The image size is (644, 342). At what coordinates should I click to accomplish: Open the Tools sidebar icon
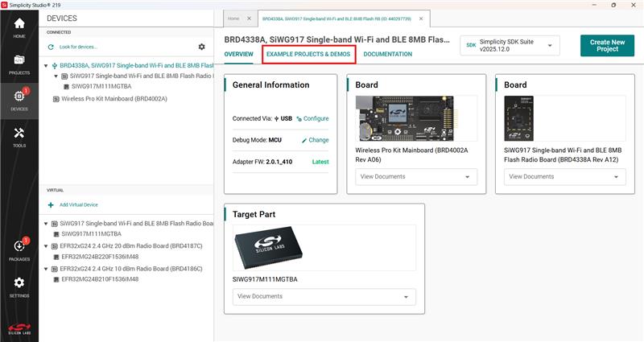point(19,136)
